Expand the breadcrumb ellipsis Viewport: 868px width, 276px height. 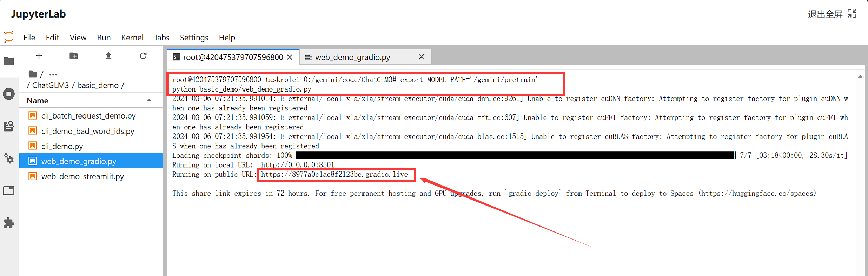53,74
